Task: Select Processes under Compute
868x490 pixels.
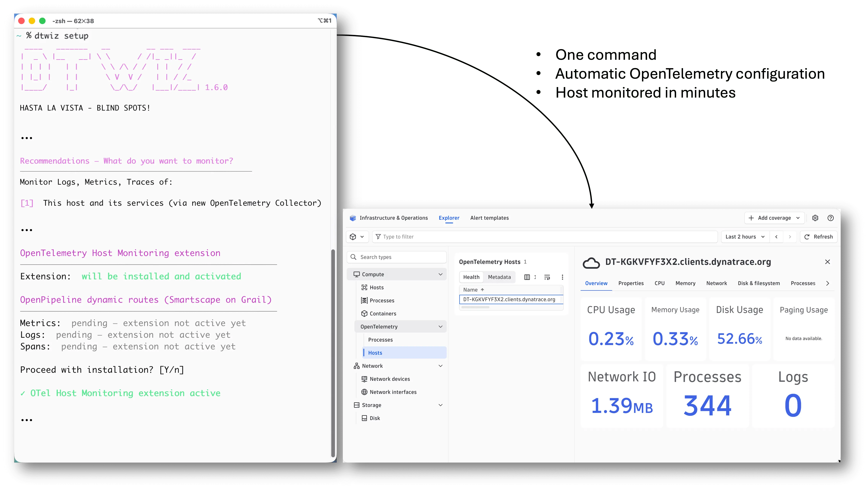Action: point(382,300)
